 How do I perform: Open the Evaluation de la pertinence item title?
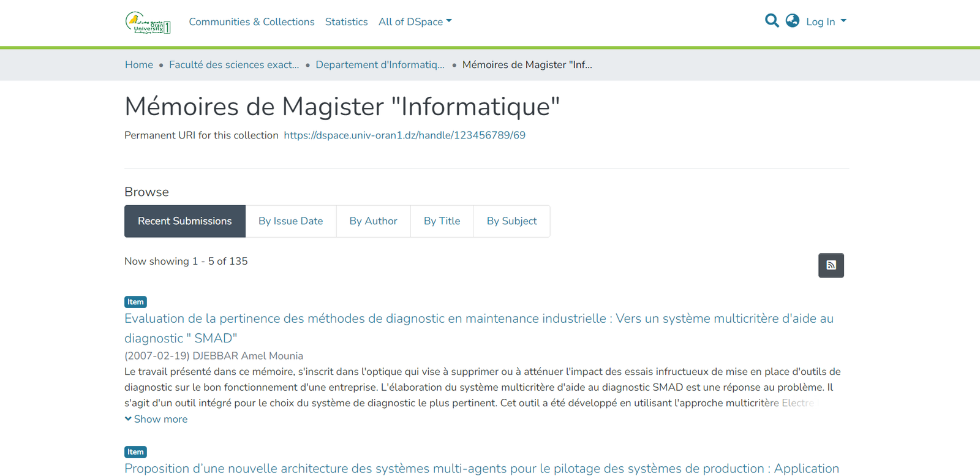[x=478, y=319]
